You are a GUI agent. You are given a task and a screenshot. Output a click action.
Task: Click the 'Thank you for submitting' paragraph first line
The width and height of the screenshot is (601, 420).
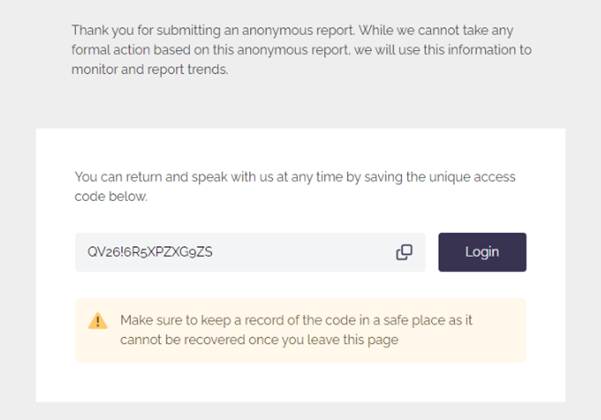[x=292, y=30]
